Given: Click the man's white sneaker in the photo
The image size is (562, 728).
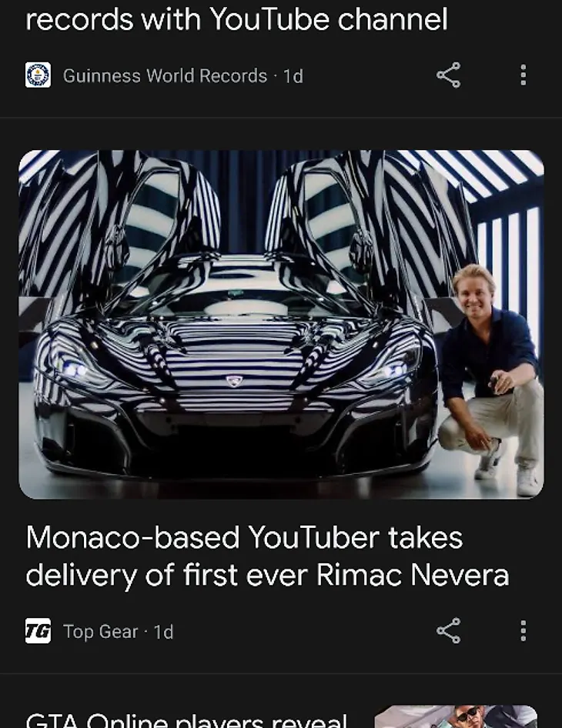Looking at the screenshot, I should click(x=529, y=481).
